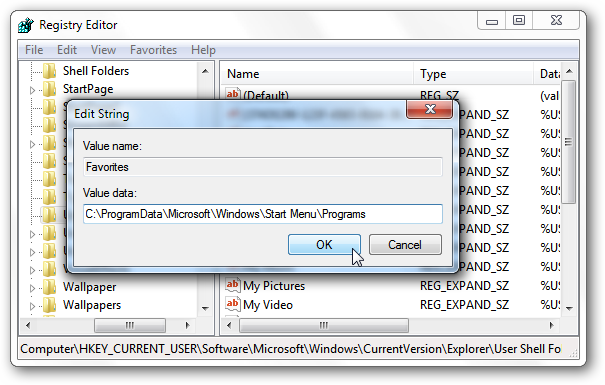Select the StartPage key
Image resolution: width=605 pixels, height=385 pixels.
(88, 89)
